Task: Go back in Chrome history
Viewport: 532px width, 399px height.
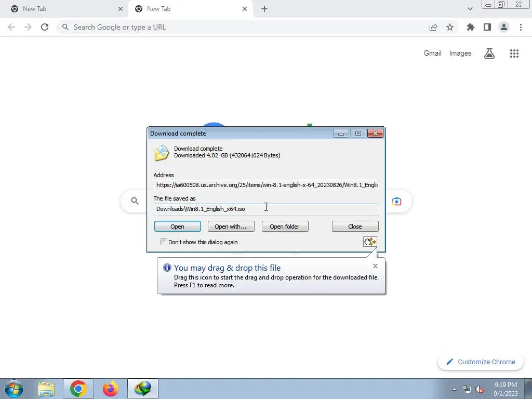Action: tap(11, 27)
